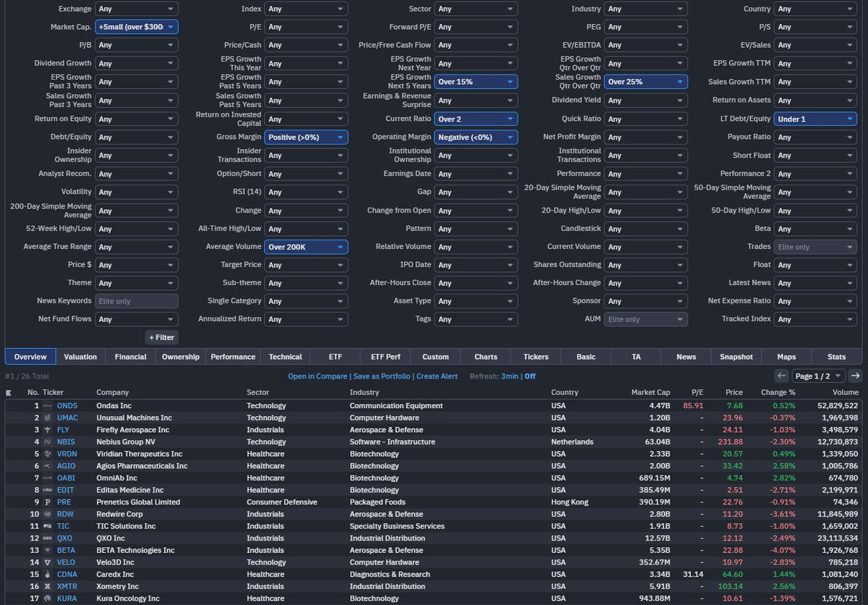
Task: Click the Open in Compare link
Action: pyautogui.click(x=318, y=376)
